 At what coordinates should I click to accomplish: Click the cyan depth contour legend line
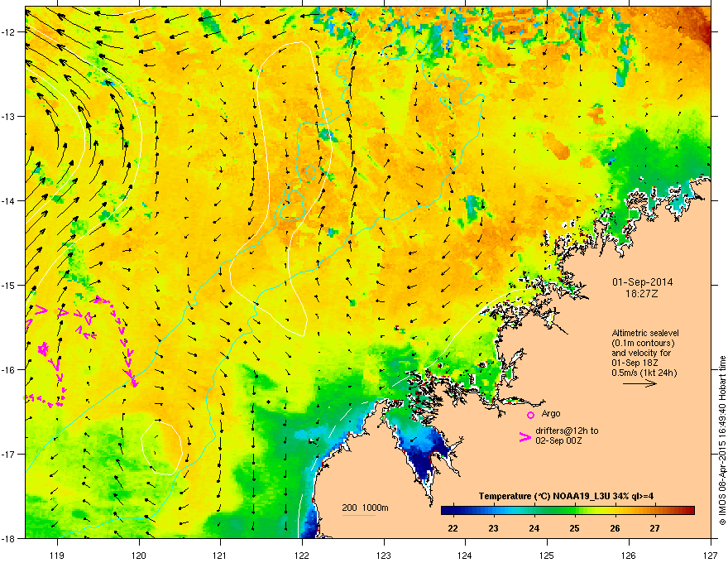pyautogui.click(x=359, y=515)
